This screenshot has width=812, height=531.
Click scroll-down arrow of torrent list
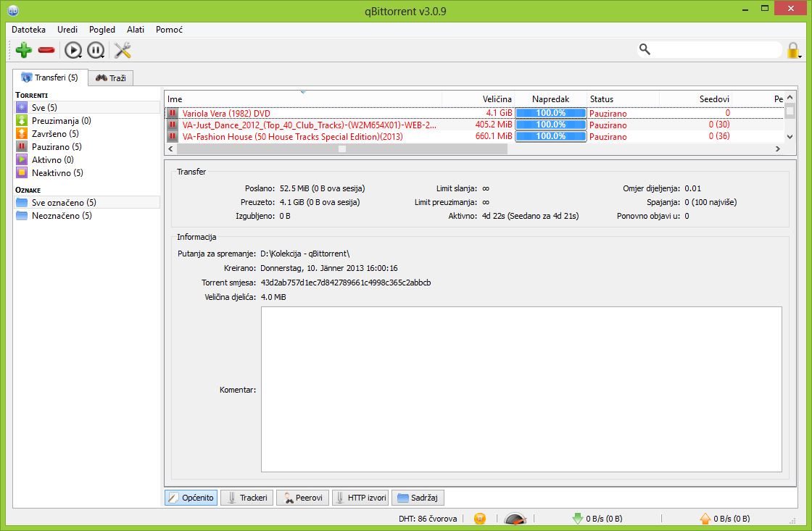[790, 137]
